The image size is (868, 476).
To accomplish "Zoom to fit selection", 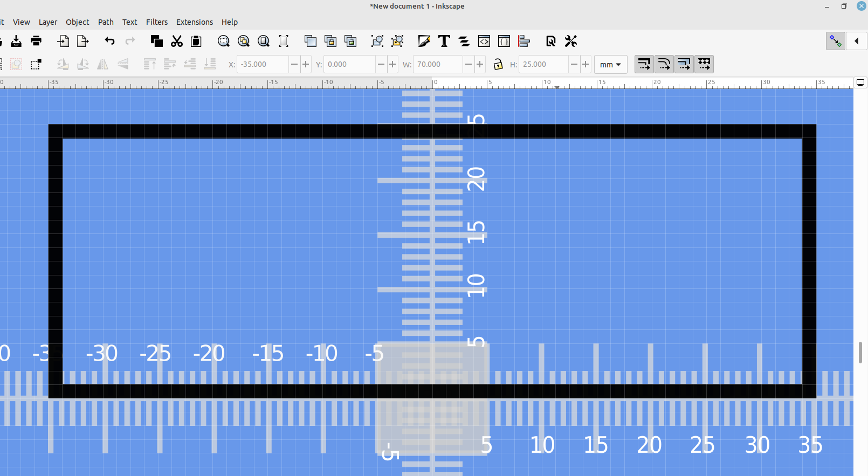I will (224, 41).
